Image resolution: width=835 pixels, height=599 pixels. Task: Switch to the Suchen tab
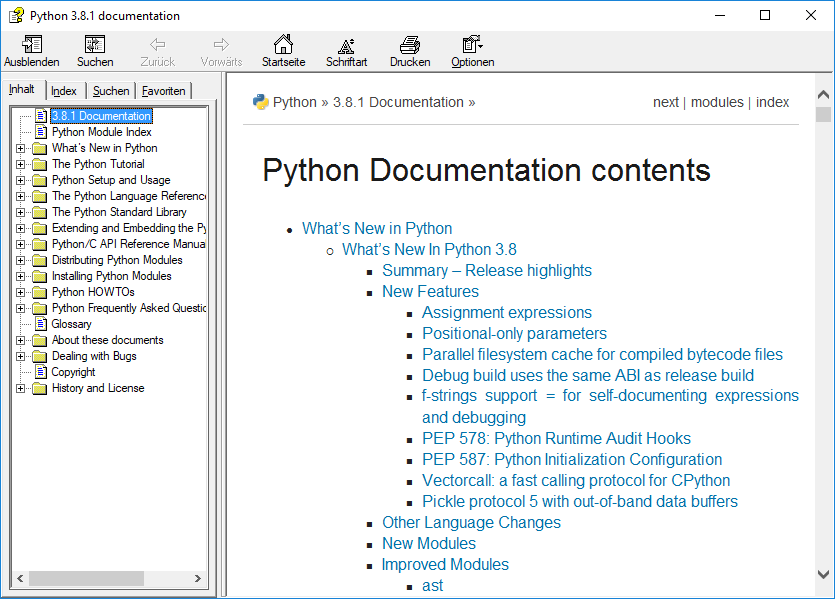pyautogui.click(x=111, y=91)
